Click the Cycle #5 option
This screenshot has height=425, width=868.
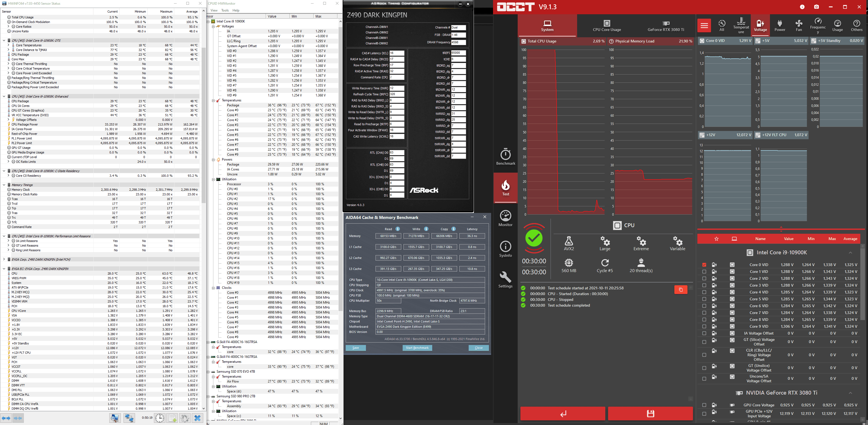point(605,265)
